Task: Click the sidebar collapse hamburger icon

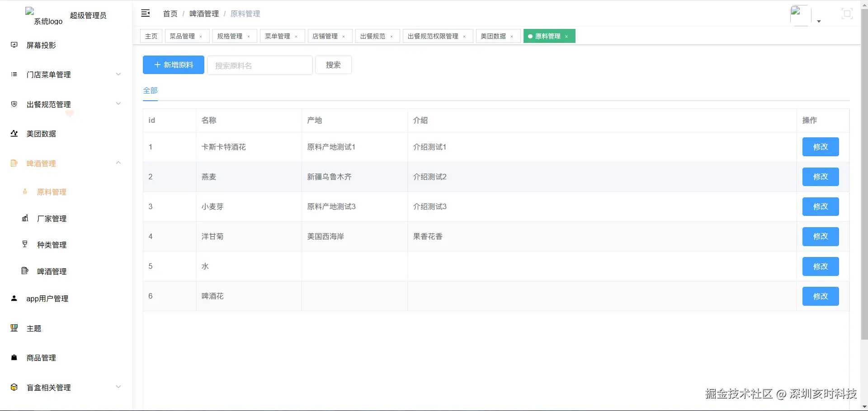Action: click(x=146, y=13)
